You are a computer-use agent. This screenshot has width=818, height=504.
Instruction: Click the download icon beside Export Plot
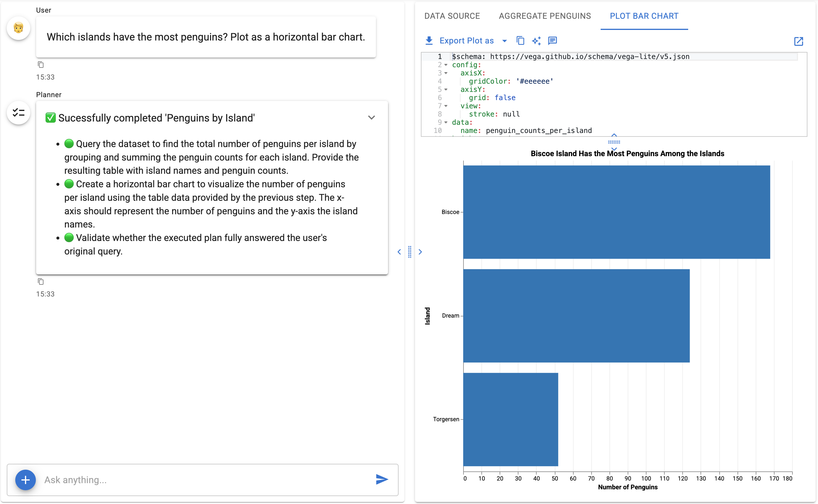coord(429,41)
